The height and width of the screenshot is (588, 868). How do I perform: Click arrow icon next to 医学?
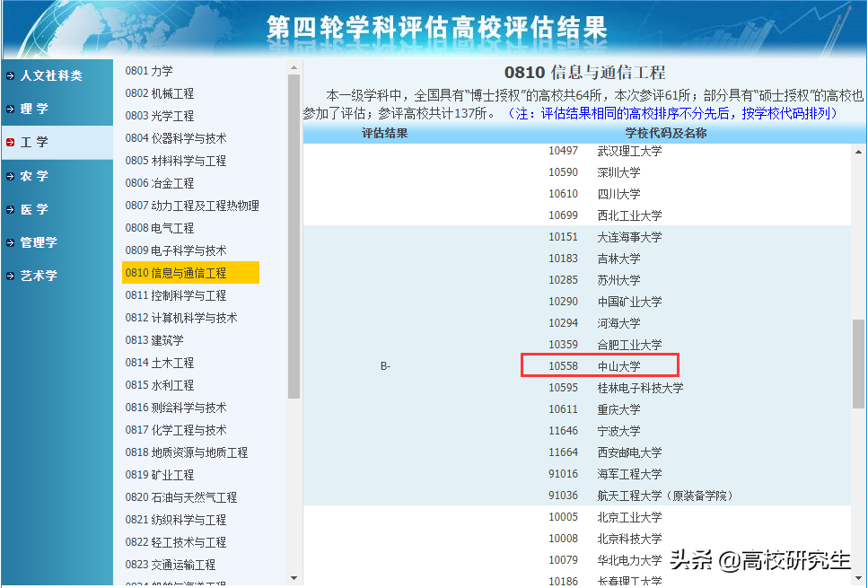pos(9,209)
